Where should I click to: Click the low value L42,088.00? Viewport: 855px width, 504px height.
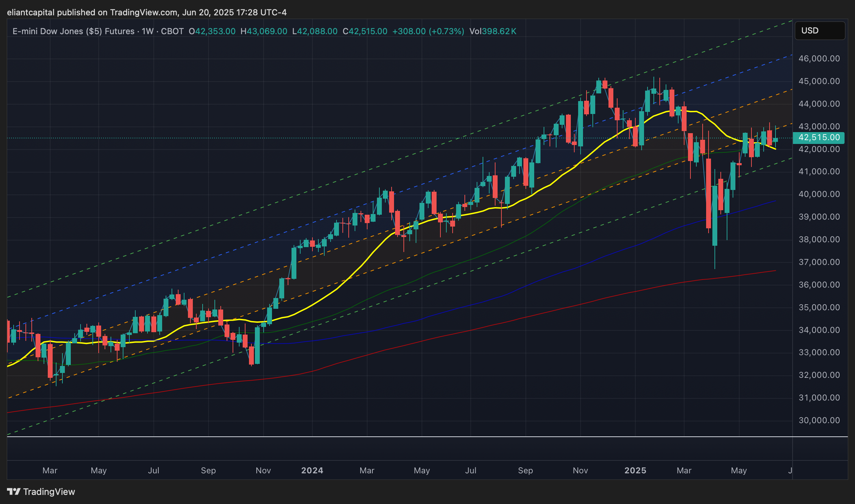click(315, 31)
